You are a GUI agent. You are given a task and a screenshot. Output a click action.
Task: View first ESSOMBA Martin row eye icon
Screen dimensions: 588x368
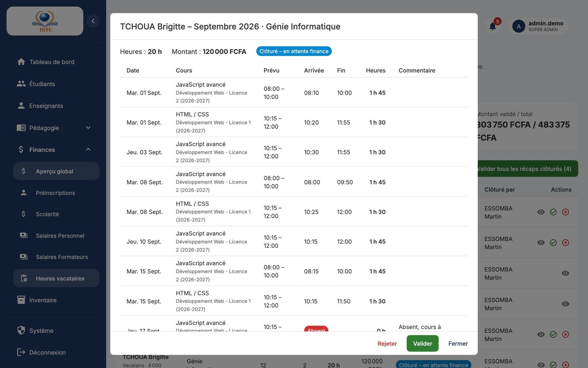(x=541, y=212)
